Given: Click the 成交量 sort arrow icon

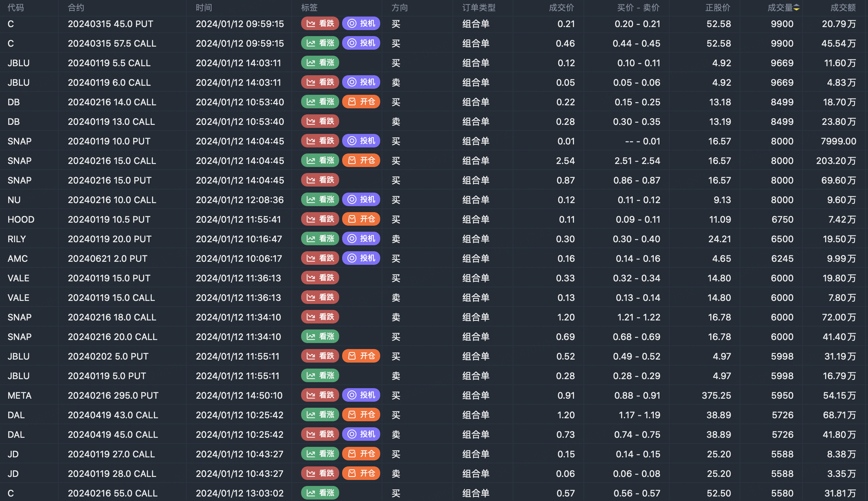Looking at the screenshot, I should [796, 8].
